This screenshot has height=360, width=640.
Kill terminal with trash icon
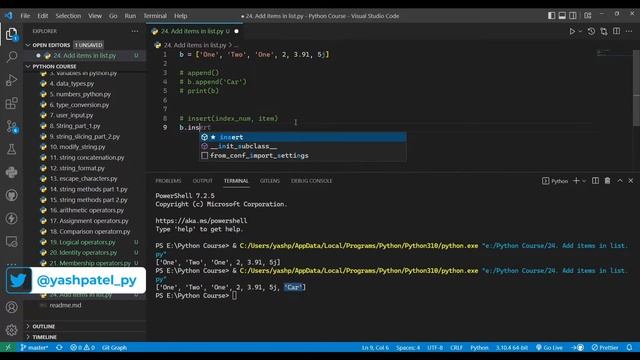(607, 181)
